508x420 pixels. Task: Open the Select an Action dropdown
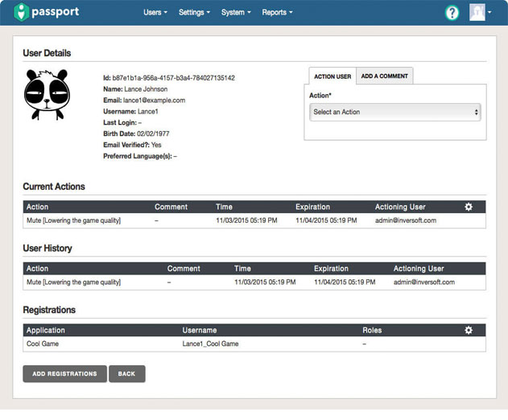point(395,112)
